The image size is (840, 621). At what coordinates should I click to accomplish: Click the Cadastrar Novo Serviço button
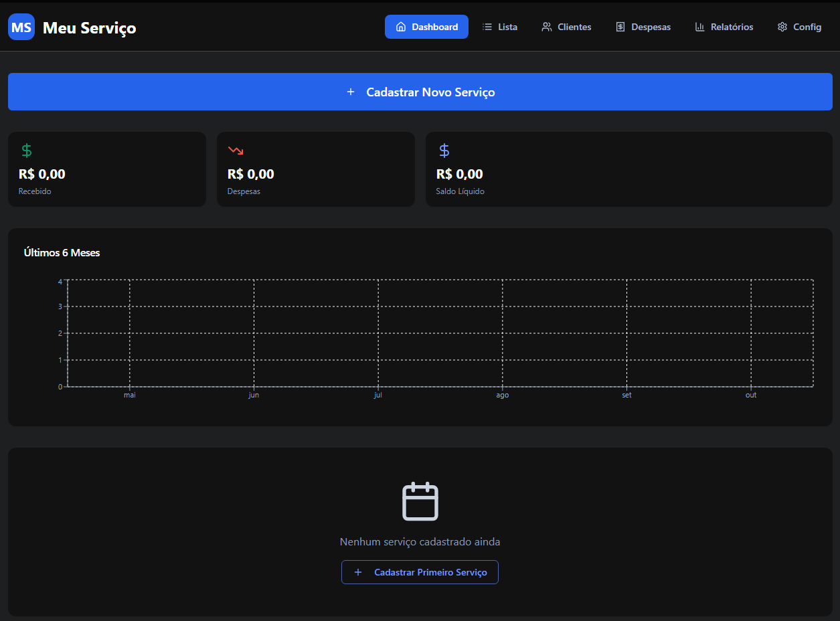pyautogui.click(x=420, y=92)
